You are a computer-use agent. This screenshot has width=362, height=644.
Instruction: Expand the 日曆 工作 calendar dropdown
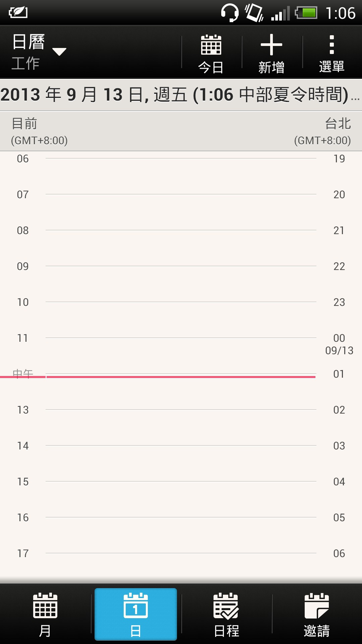point(28,52)
